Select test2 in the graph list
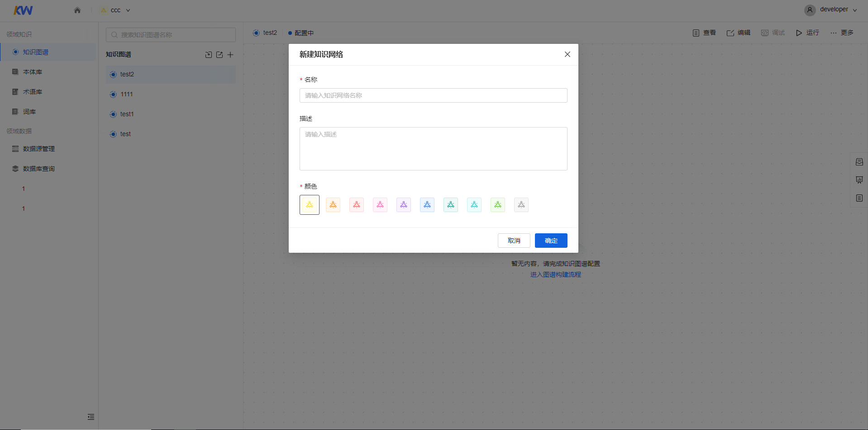Screen dimensions: 868x430 pyautogui.click(x=171, y=74)
